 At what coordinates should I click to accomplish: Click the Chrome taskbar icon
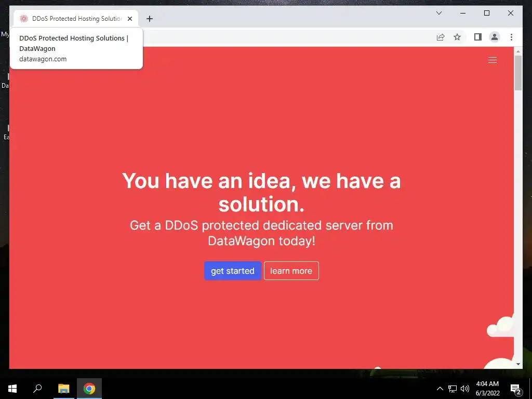pos(89,389)
